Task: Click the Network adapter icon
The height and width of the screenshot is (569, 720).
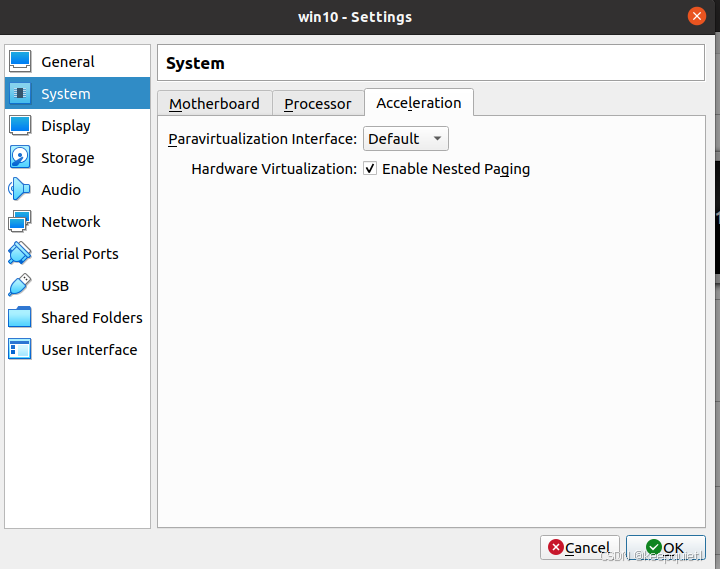Action: [x=20, y=222]
